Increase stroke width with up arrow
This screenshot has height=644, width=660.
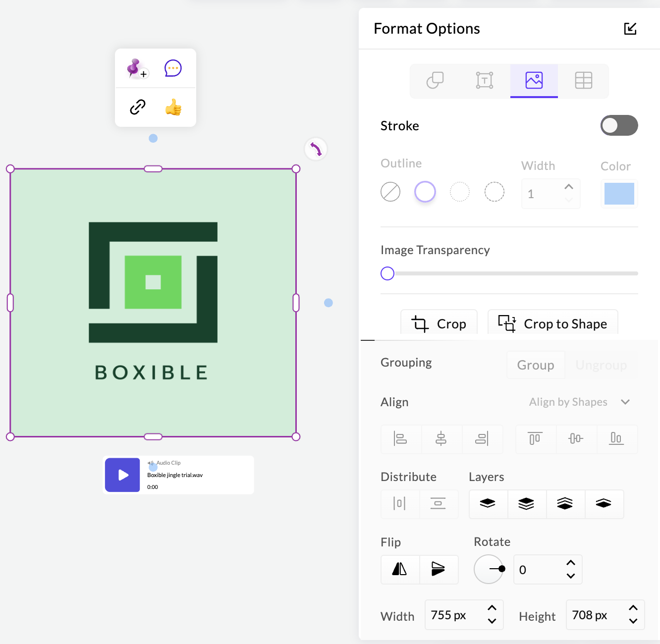click(569, 187)
